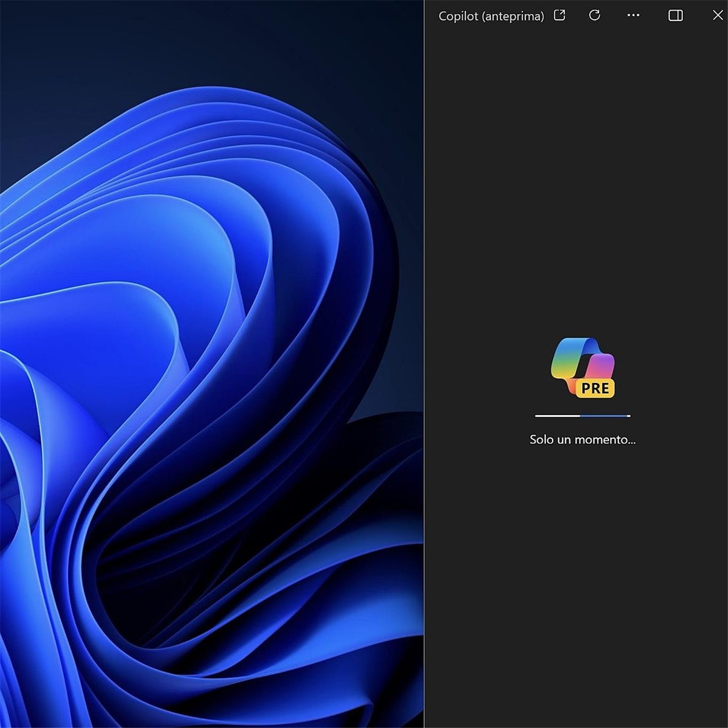Close the Copilot panel
Image resolution: width=728 pixels, height=728 pixels.
click(x=717, y=15)
